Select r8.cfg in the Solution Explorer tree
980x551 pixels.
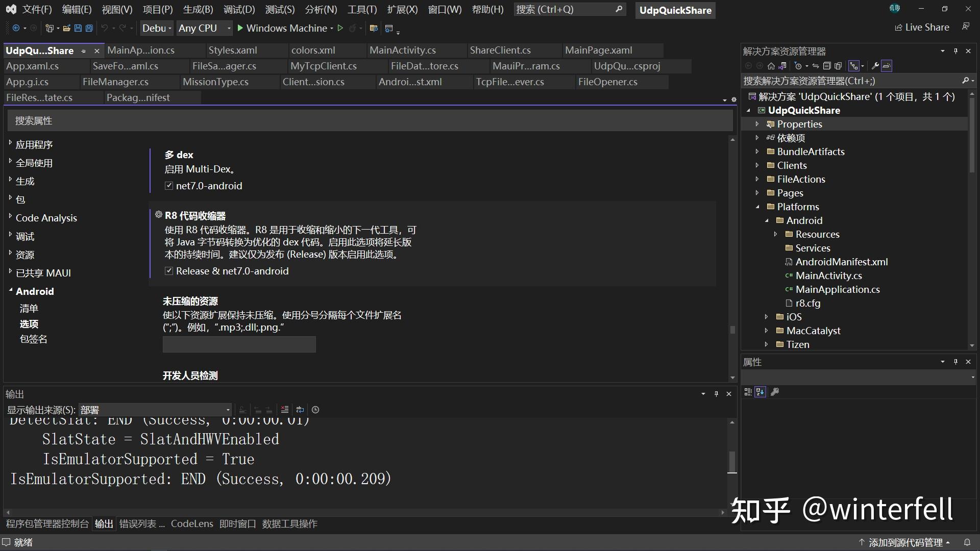[x=809, y=303]
